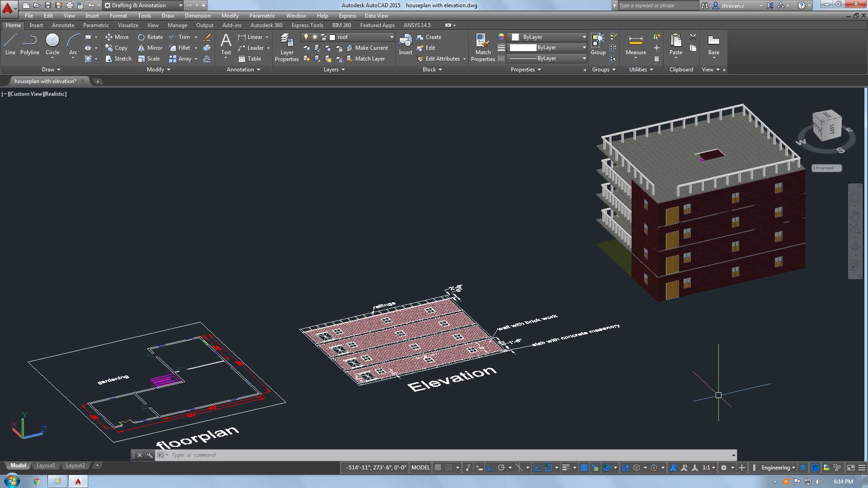
Task: Activate the Array tool
Action: tap(180, 59)
